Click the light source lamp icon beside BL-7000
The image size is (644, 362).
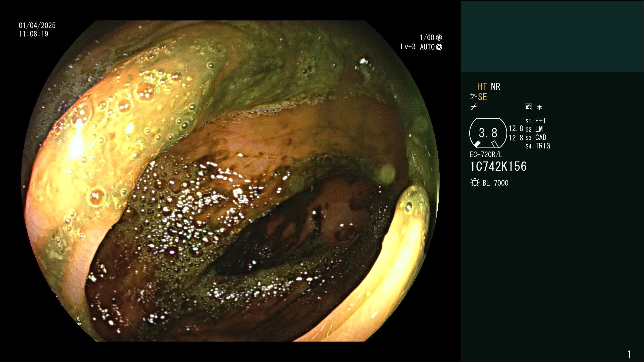coord(475,183)
